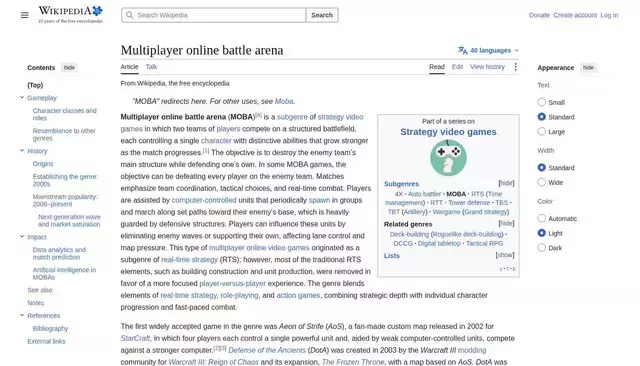Go to Origins section in contents
This screenshot has width=640, height=366.
[x=43, y=164]
